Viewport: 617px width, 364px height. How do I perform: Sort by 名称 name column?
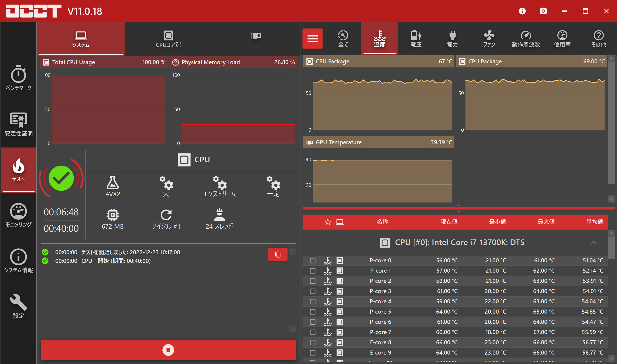coord(382,222)
